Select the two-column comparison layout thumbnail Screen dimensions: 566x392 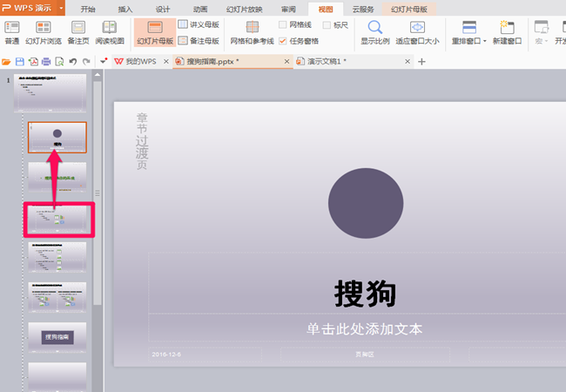[x=57, y=297]
